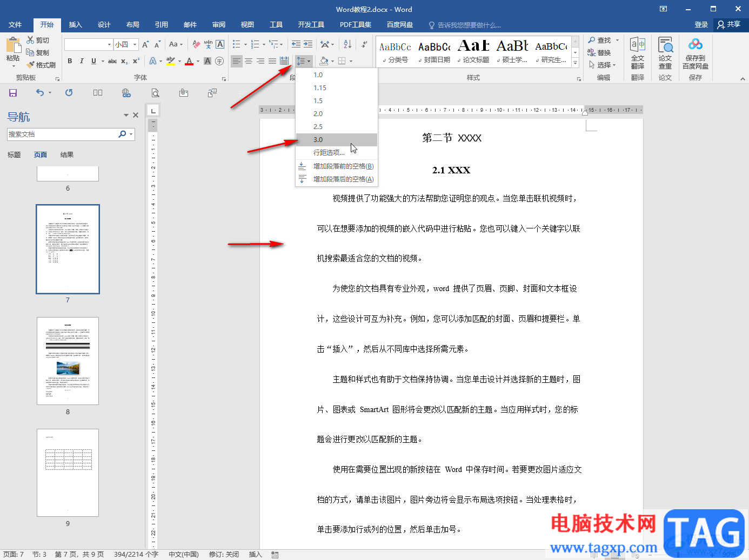Apply character border icon
The image size is (749, 560).
[x=220, y=44]
